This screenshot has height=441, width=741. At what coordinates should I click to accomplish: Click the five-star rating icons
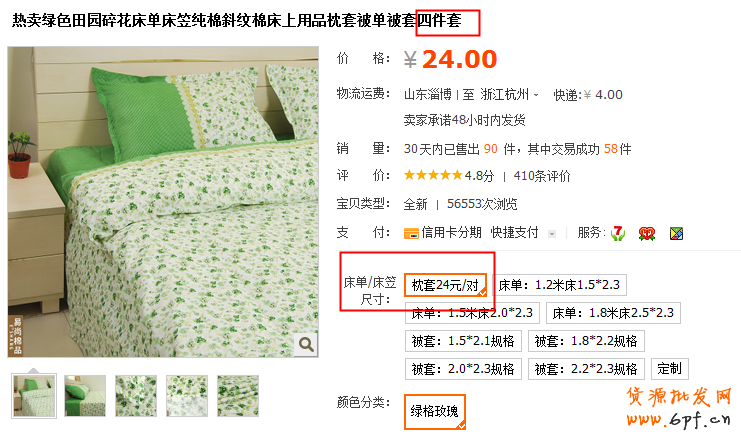point(432,175)
